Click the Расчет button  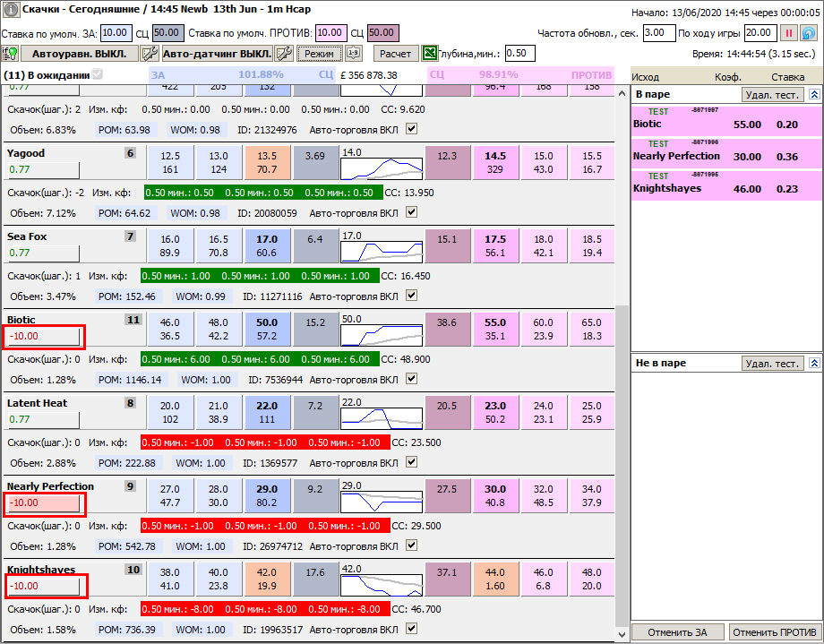coord(396,54)
